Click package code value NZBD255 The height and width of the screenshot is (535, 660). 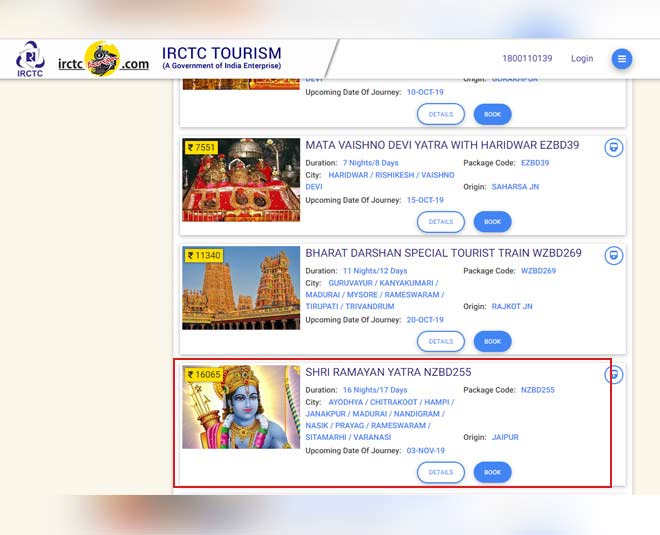coord(538,390)
